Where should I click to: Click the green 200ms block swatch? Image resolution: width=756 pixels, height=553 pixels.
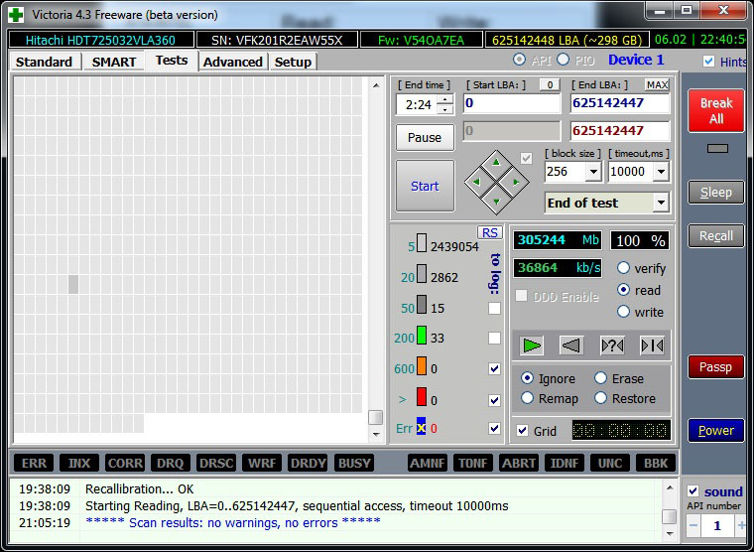pos(422,336)
